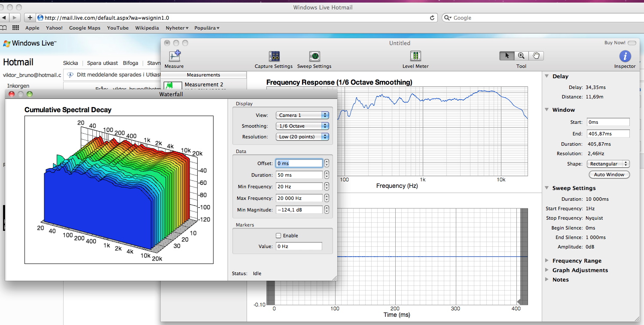Click Yahoo! bookmark

point(54,28)
